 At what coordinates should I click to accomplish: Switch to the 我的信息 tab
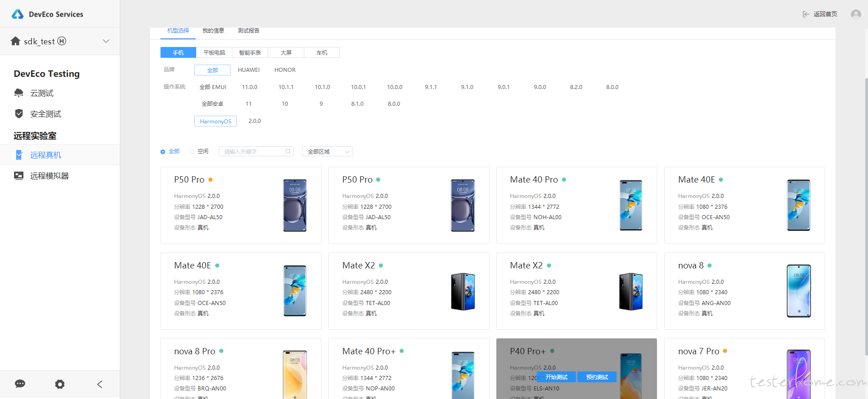tap(213, 31)
